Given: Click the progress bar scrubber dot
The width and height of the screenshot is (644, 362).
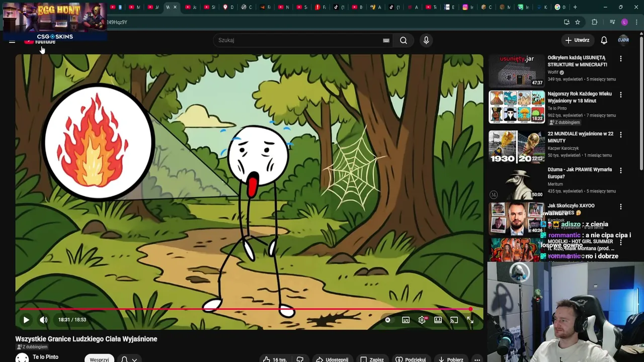Looking at the screenshot, I should (x=470, y=309).
